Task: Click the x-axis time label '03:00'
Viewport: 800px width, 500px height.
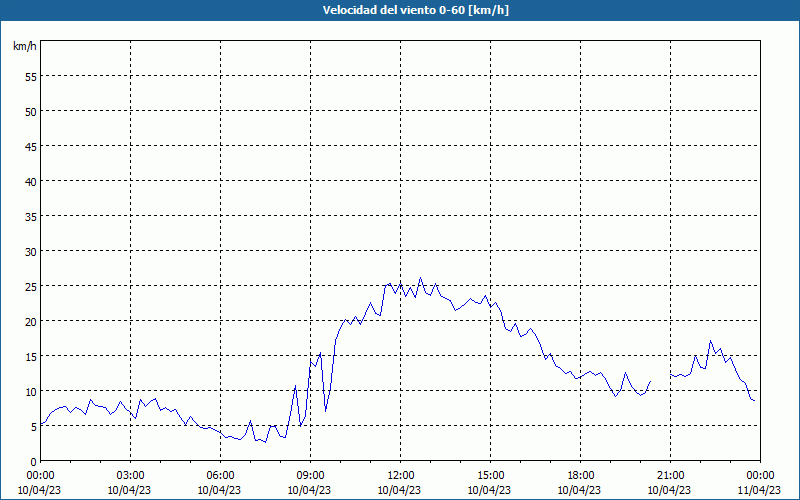Action: point(130,476)
